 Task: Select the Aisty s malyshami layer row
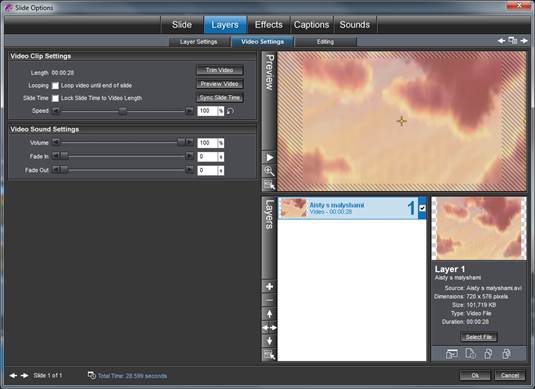(352, 208)
